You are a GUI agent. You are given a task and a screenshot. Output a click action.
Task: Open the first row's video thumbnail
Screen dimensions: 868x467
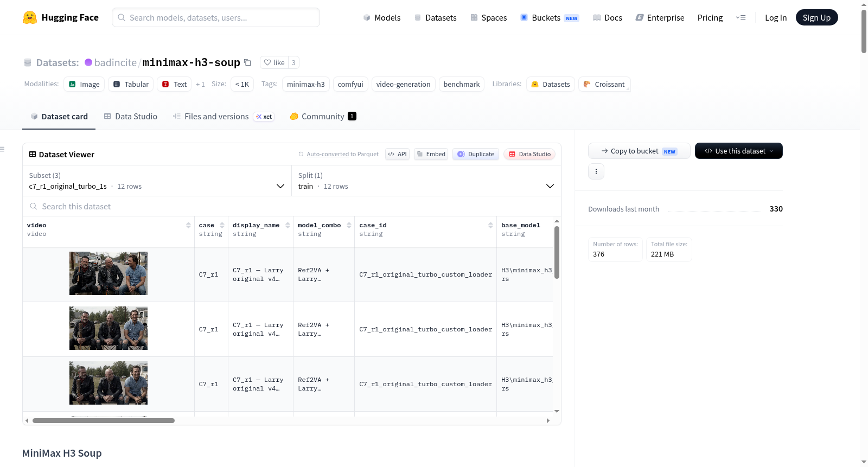108,273
